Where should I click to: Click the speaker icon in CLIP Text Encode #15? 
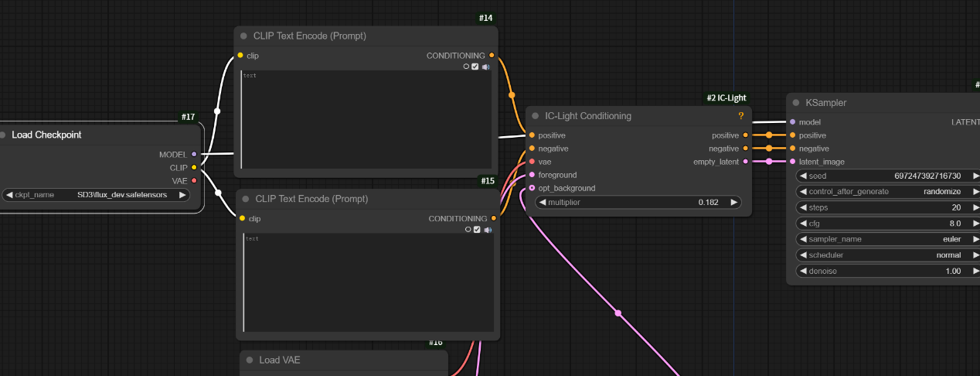point(488,230)
